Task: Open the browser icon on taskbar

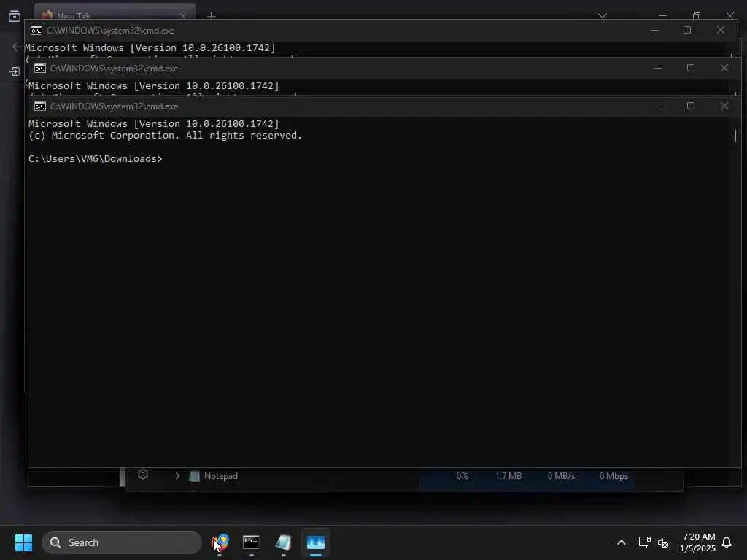Action: pos(220,542)
